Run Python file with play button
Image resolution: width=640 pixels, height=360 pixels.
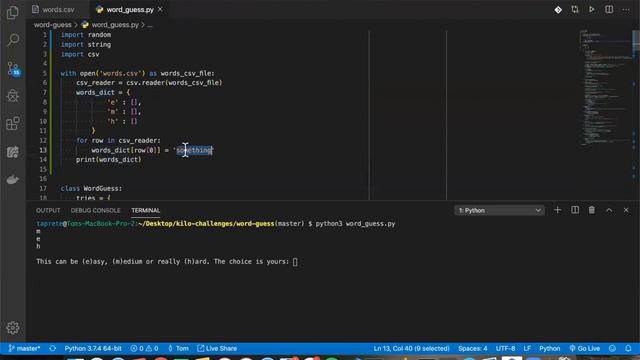pyautogui.click(x=591, y=9)
